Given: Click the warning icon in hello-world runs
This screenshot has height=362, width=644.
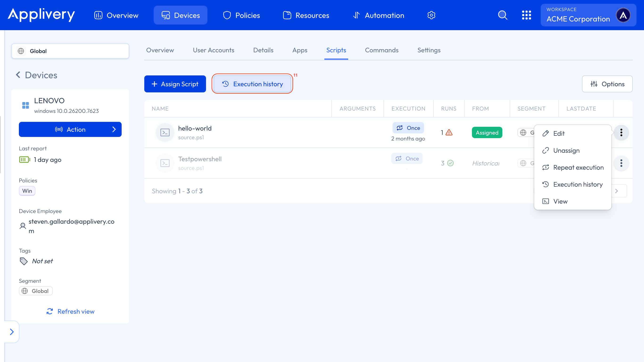Looking at the screenshot, I should click(x=449, y=132).
